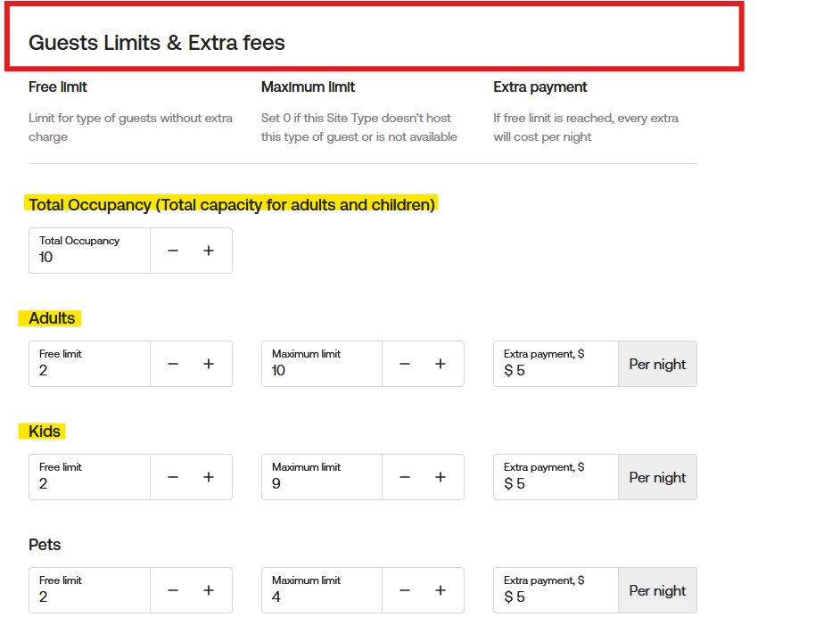
Task: Decrease Pets maximum limit
Action: point(405,590)
